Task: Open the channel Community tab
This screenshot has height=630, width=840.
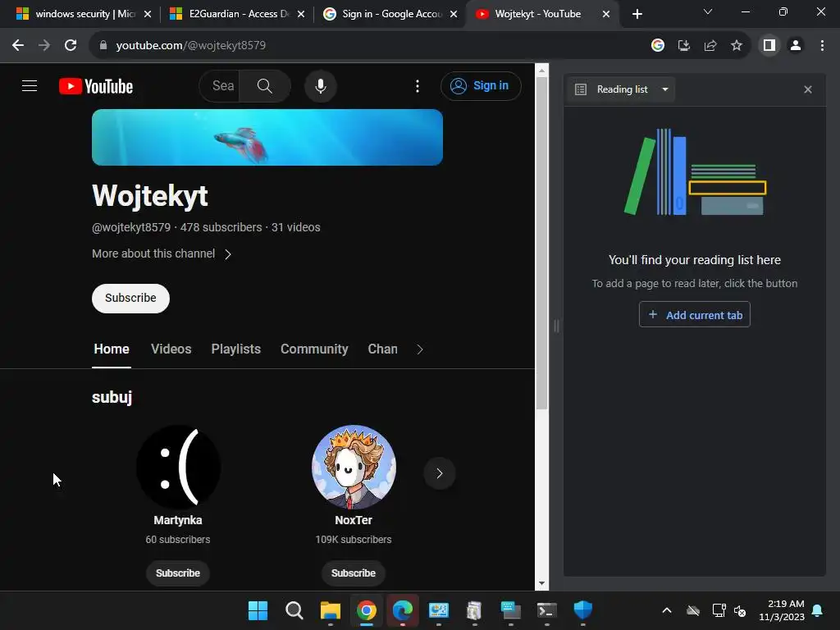Action: (314, 349)
